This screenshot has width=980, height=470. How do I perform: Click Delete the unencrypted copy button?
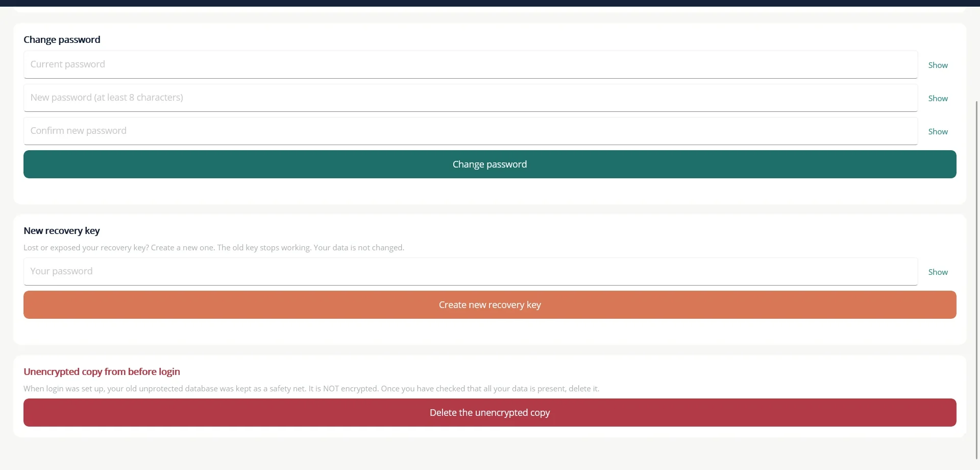[490, 412]
